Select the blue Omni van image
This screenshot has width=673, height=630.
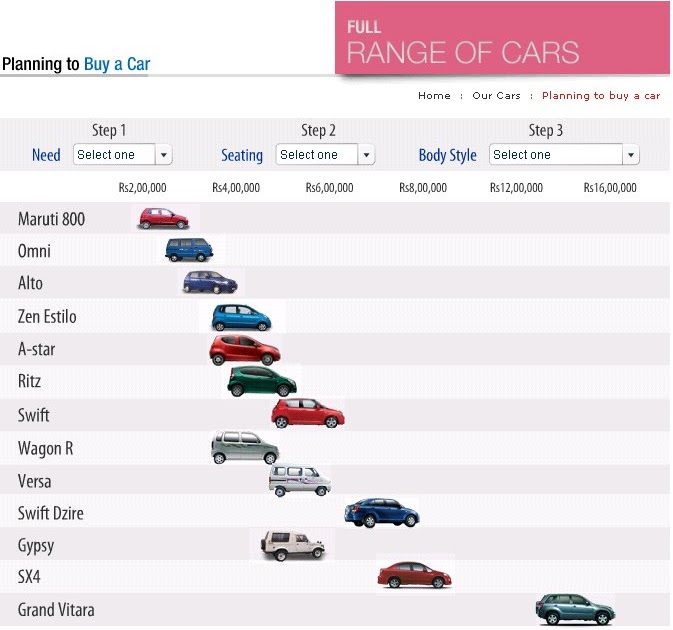point(189,250)
